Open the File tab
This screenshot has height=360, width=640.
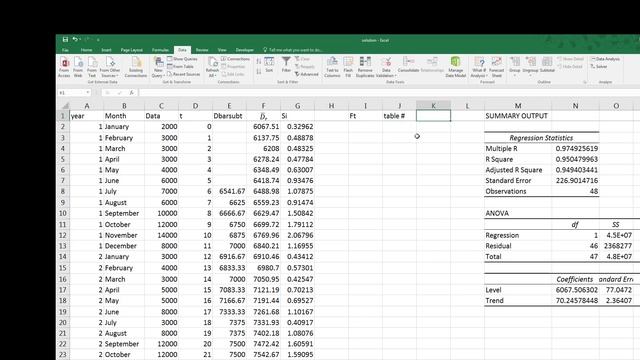coord(65,50)
